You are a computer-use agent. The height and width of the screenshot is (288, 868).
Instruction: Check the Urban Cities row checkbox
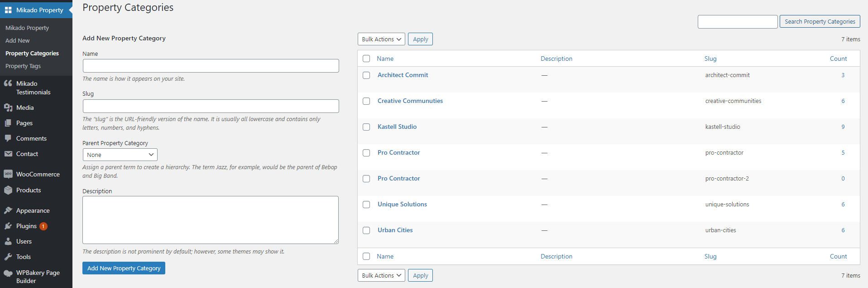(x=366, y=230)
